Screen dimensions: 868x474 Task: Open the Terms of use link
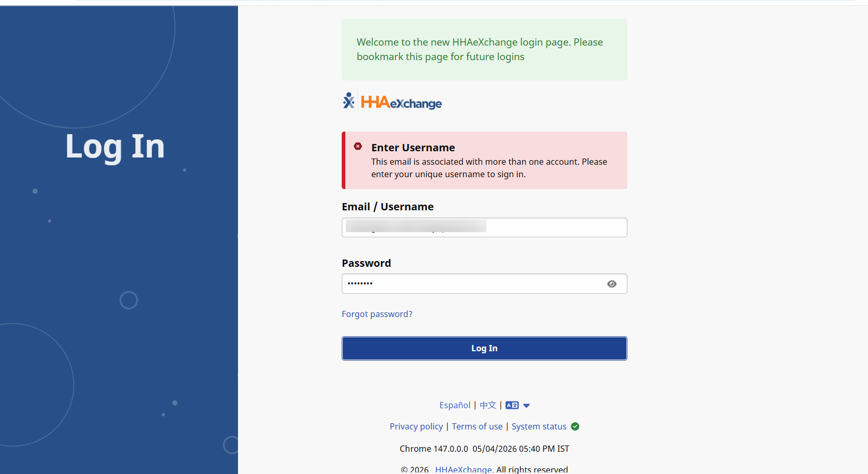(x=477, y=426)
